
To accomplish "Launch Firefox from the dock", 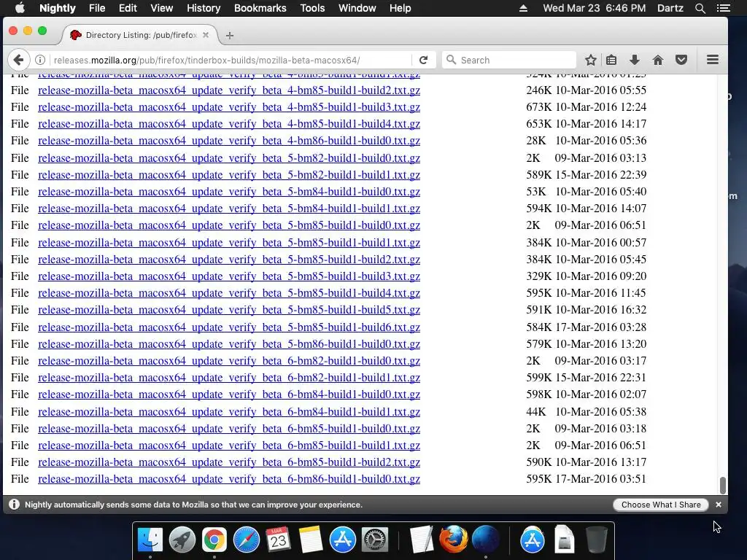I will (453, 540).
